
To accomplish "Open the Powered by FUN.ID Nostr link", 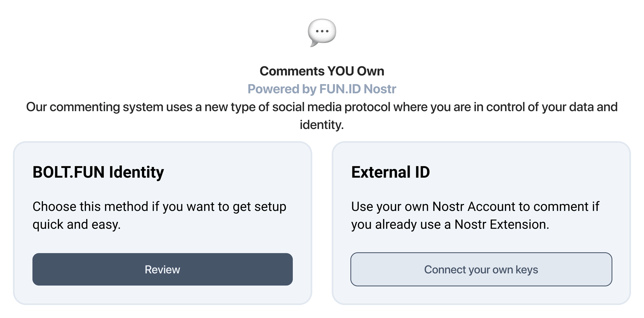I will click(322, 89).
